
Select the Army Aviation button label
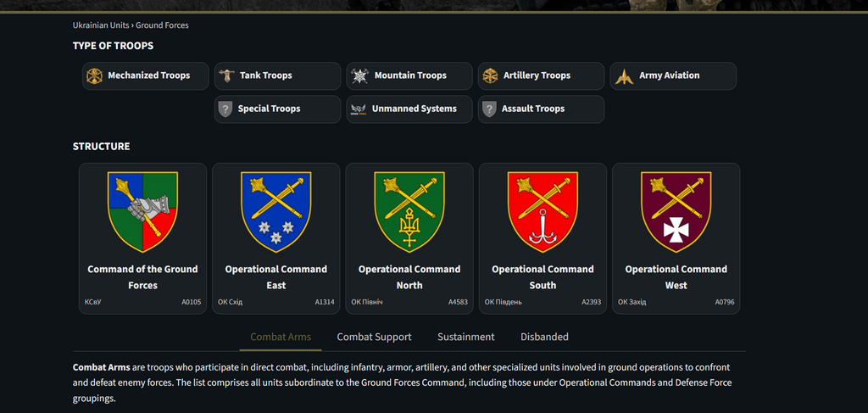point(670,75)
